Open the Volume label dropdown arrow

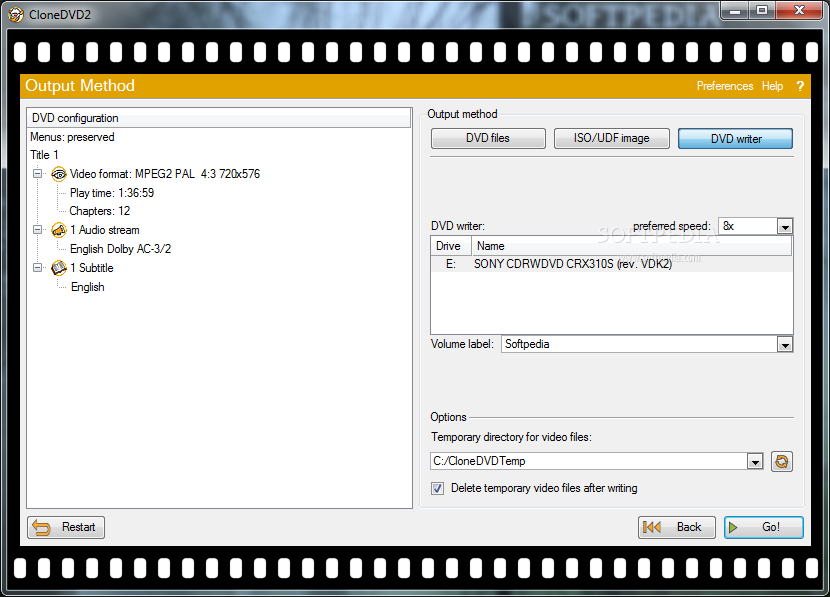click(x=785, y=345)
